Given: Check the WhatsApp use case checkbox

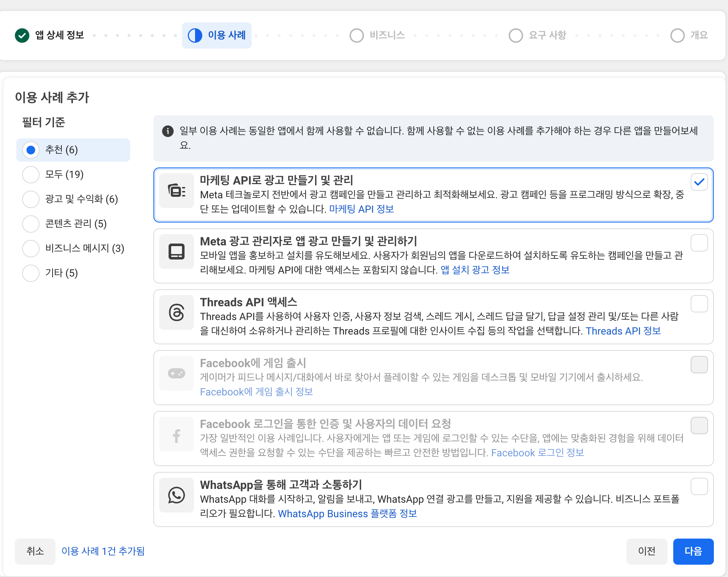Looking at the screenshot, I should point(699,486).
